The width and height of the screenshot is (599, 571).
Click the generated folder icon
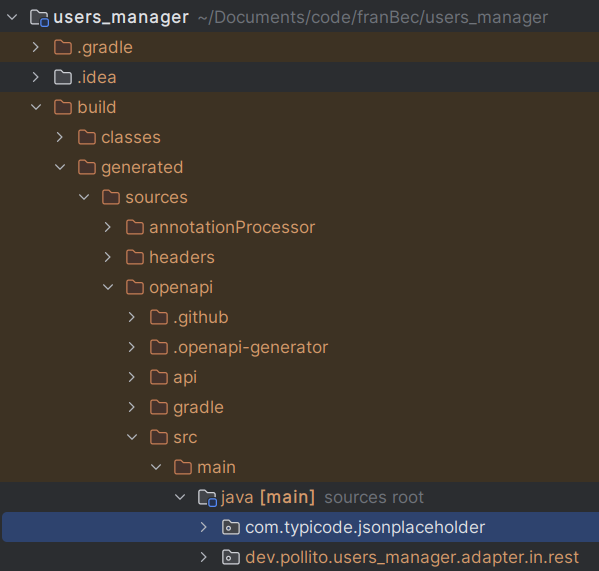click(87, 167)
